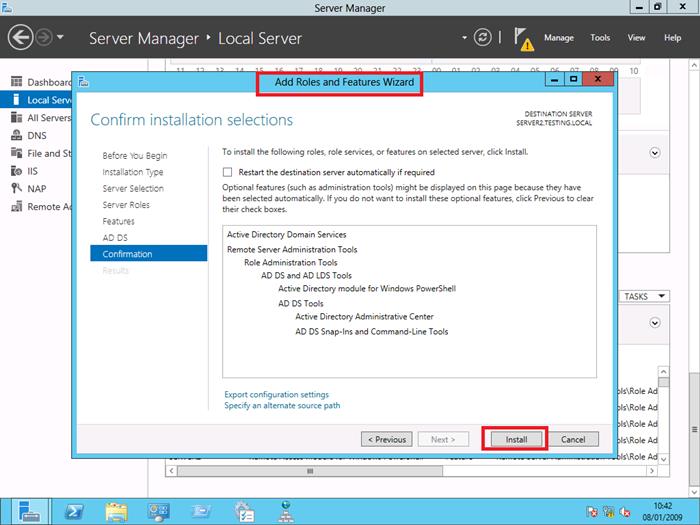
Task: Go to Server Selection step
Action: coord(133,188)
